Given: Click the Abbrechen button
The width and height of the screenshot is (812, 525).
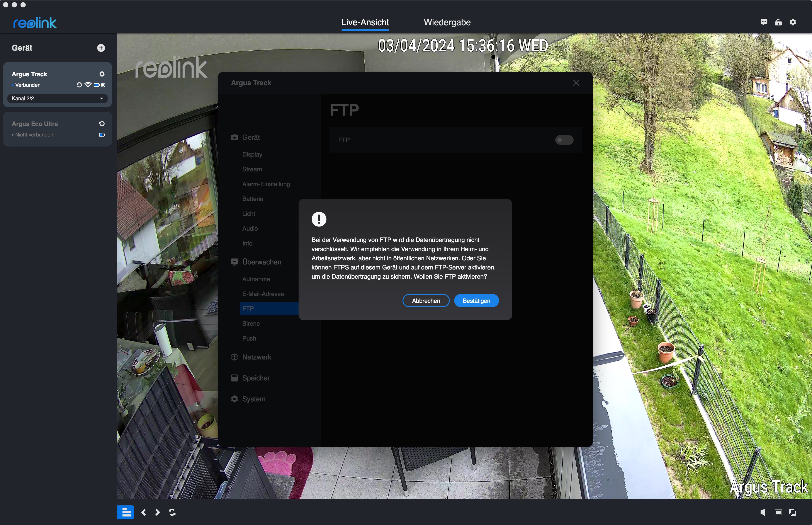Looking at the screenshot, I should 426,300.
